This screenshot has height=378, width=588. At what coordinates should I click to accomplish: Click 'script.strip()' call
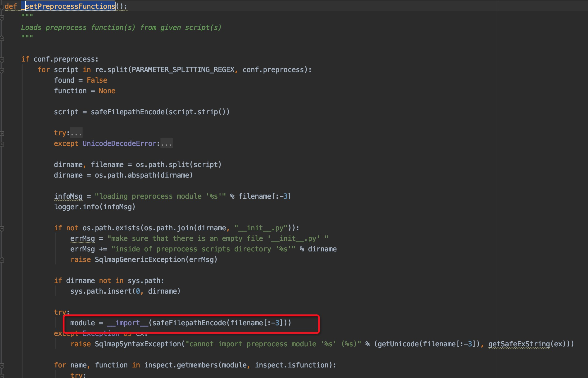pyautogui.click(x=197, y=112)
